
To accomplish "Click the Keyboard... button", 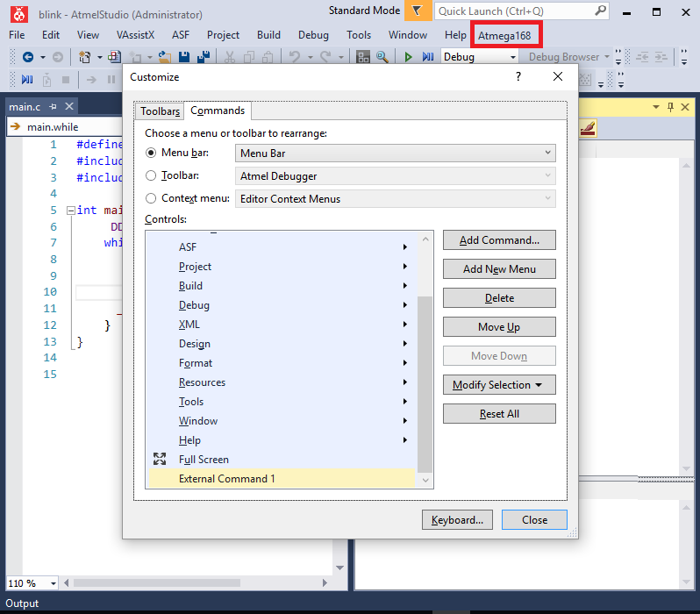I will [457, 520].
